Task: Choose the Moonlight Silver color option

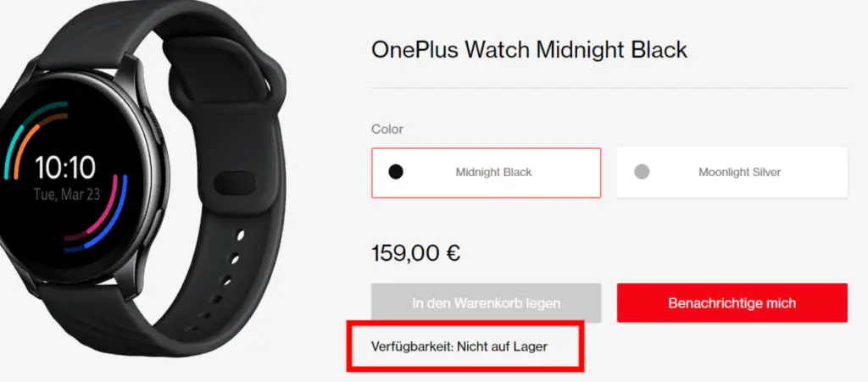Action: point(732,173)
